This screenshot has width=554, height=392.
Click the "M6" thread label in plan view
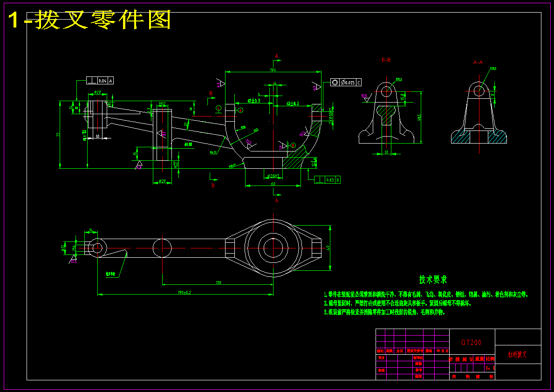74,248
